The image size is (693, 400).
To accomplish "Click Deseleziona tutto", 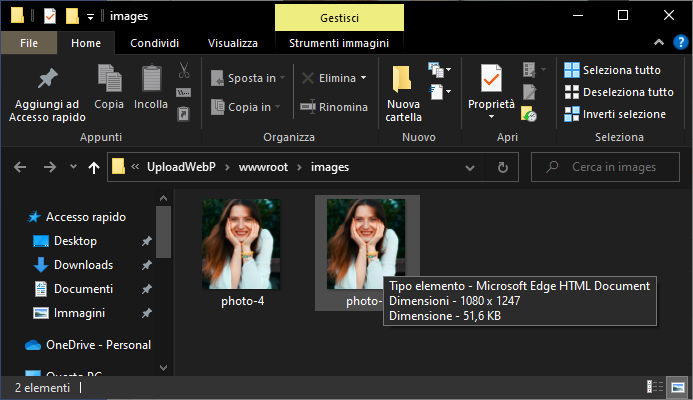I will pyautogui.click(x=619, y=92).
